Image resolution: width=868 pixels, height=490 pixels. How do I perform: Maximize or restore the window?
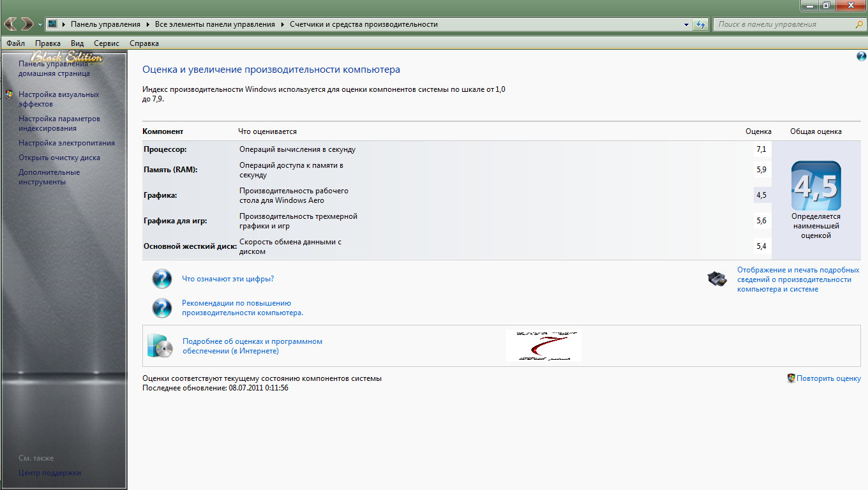point(827,4)
